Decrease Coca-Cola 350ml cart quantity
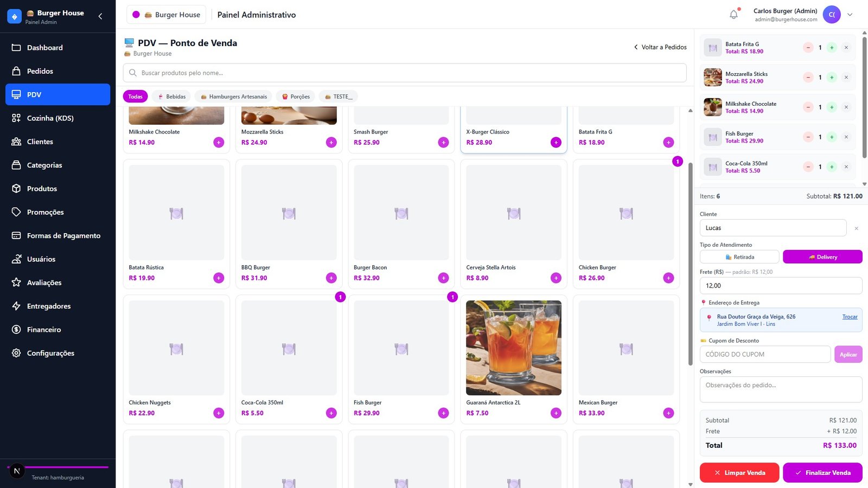Image resolution: width=868 pixels, height=488 pixels. [x=808, y=167]
